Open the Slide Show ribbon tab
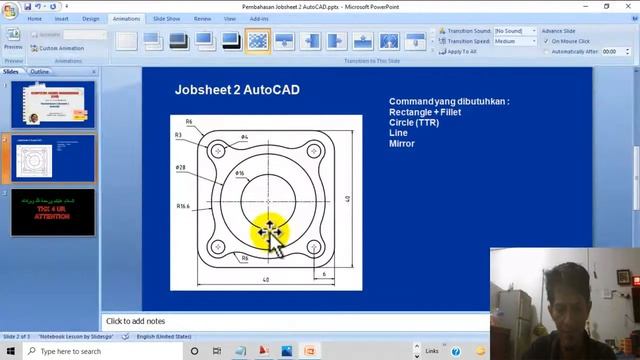 pos(167,19)
